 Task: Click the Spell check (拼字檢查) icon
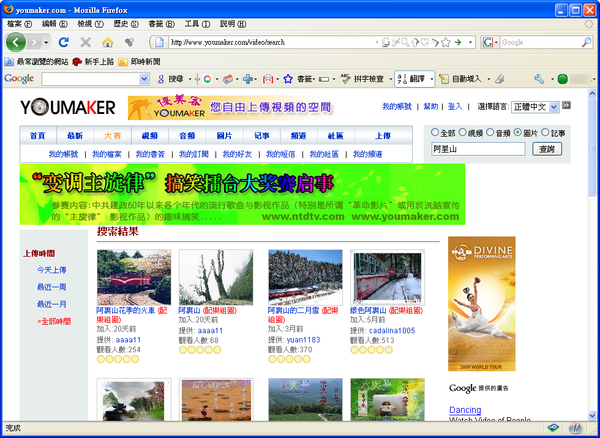coord(346,79)
